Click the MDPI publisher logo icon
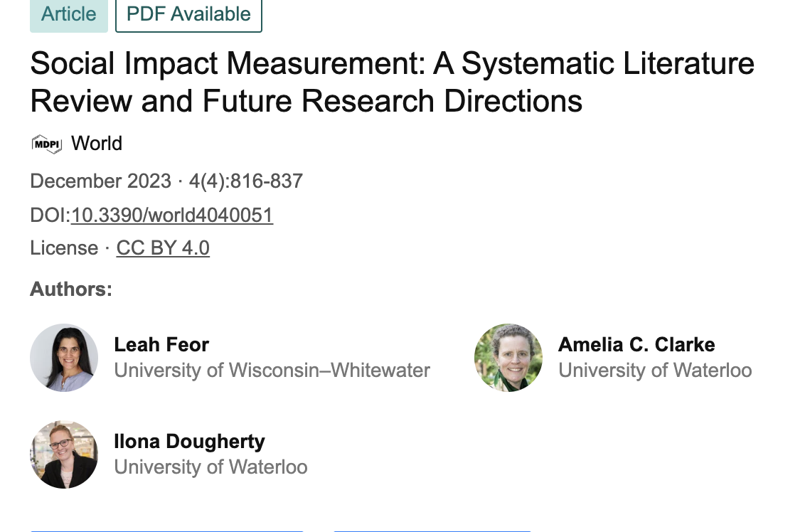The height and width of the screenshot is (532, 805). [47, 144]
